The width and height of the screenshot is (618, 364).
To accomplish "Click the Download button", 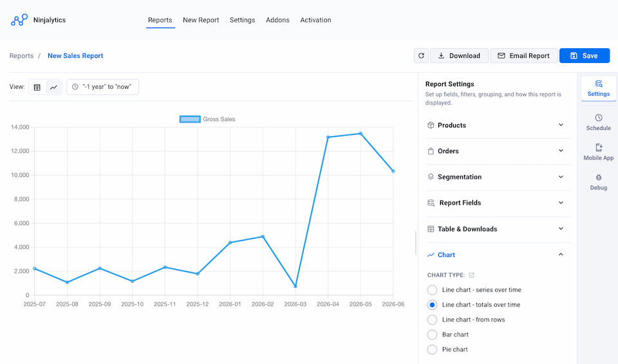I will tap(459, 55).
